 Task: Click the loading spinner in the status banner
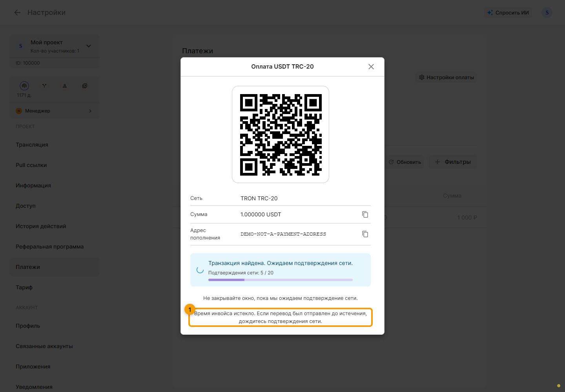point(200,270)
